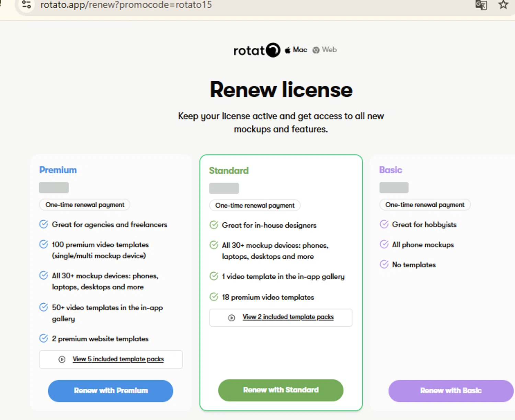Click Standard's One-time renewal payment badge
This screenshot has height=420, width=515.
(255, 206)
